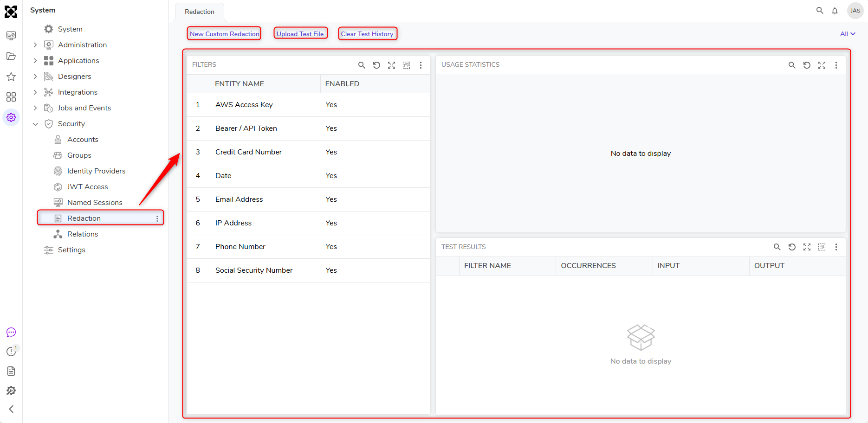The image size is (868, 423).
Task: Search in the Test Results panel
Action: tap(777, 247)
